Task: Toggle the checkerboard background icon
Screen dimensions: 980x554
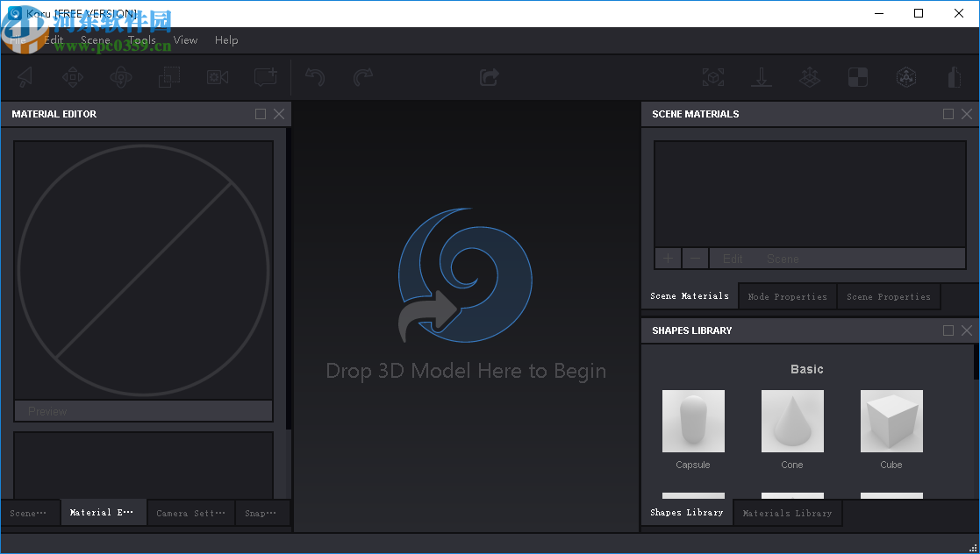Action: coord(857,77)
